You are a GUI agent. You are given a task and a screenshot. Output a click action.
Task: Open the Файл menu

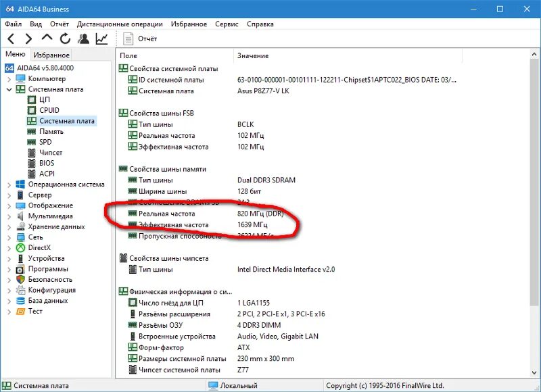[14, 24]
